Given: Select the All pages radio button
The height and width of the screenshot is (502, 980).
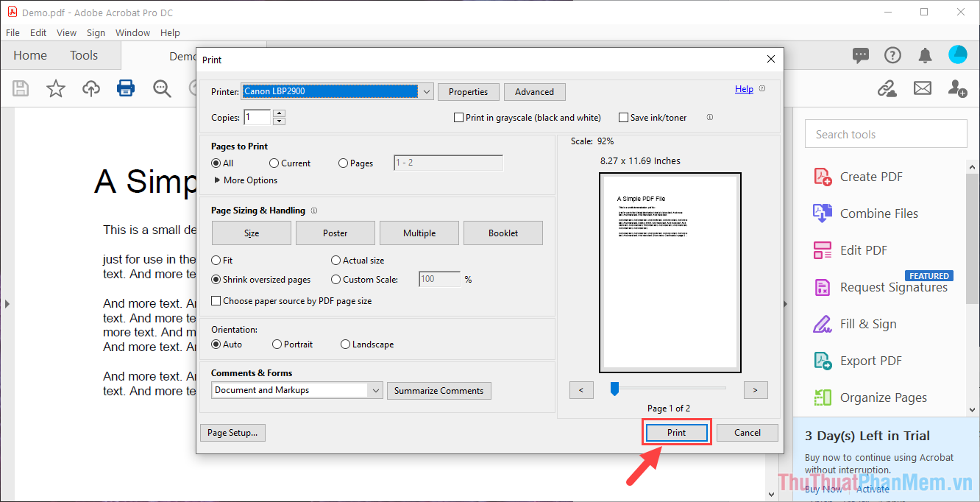Looking at the screenshot, I should 216,163.
